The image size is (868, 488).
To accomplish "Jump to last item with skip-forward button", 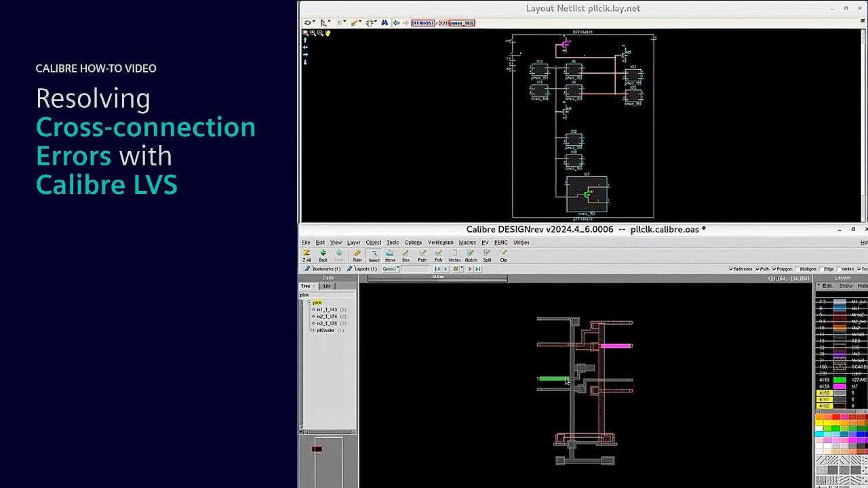I will pos(477,269).
